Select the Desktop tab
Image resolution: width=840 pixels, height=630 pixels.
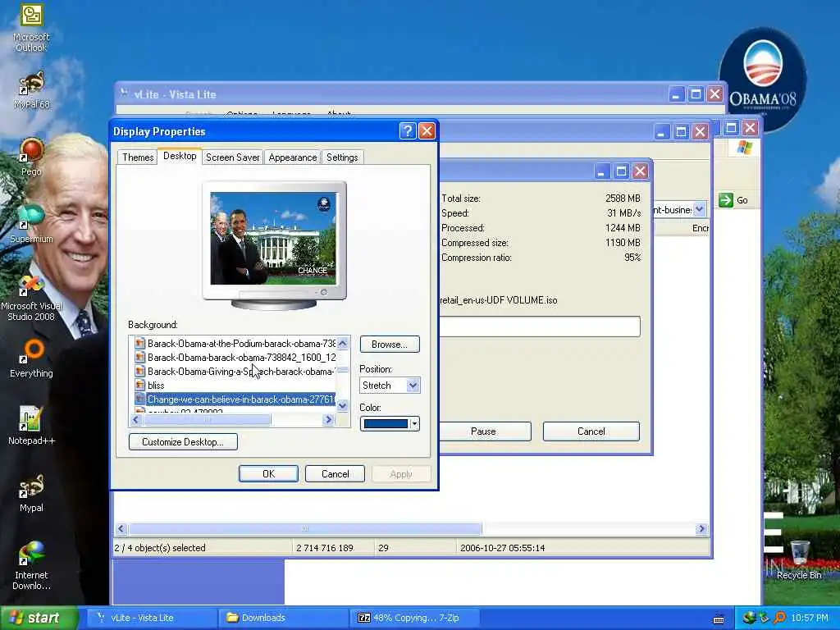(x=180, y=156)
